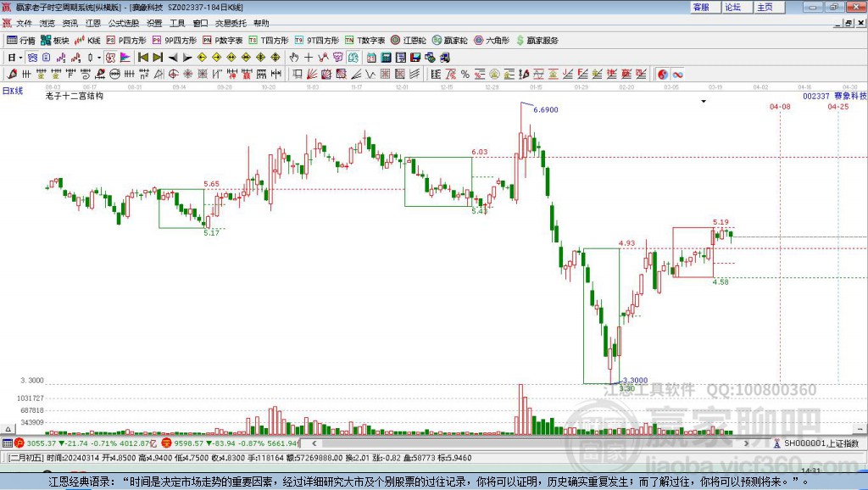Open the 板块 sector view
Image resolution: width=868 pixels, height=490 pixels.
pyautogui.click(x=54, y=41)
